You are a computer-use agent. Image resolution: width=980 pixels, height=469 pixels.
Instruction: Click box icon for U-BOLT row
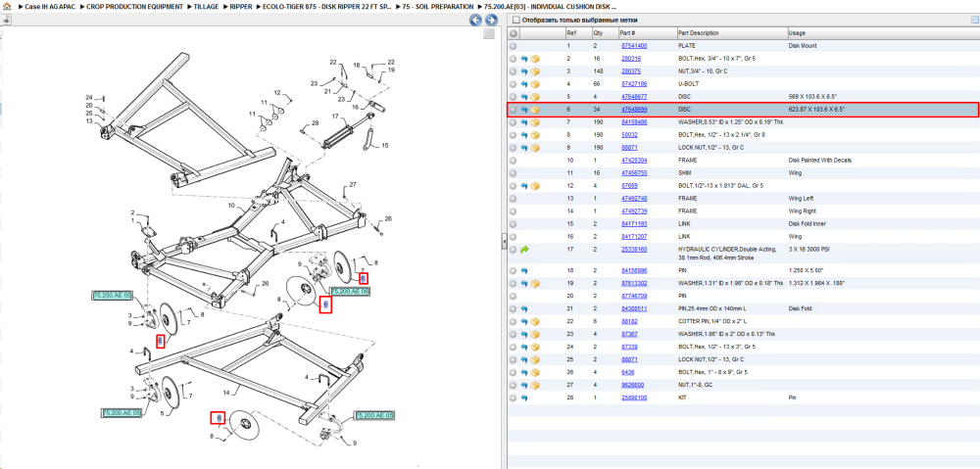[536, 83]
